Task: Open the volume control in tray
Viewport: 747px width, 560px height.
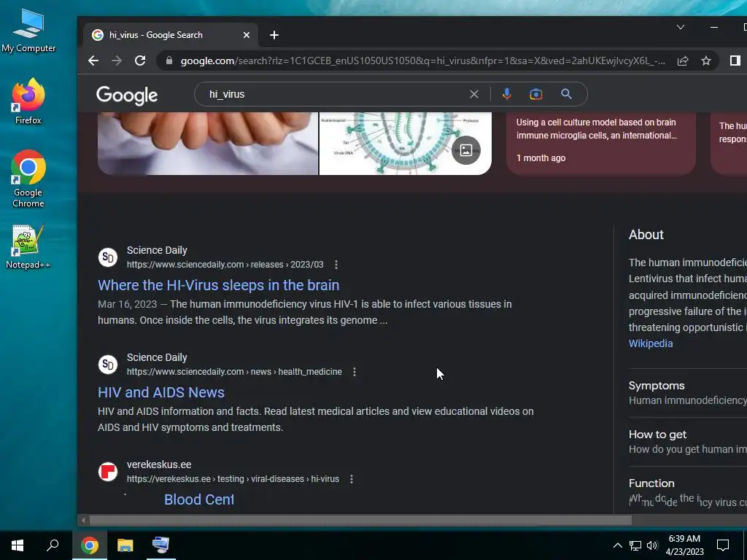Action: click(652, 545)
